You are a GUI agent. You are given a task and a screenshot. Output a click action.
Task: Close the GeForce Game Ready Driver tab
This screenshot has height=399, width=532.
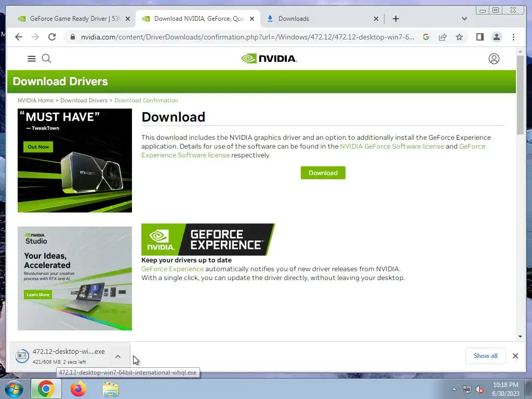[x=128, y=19]
